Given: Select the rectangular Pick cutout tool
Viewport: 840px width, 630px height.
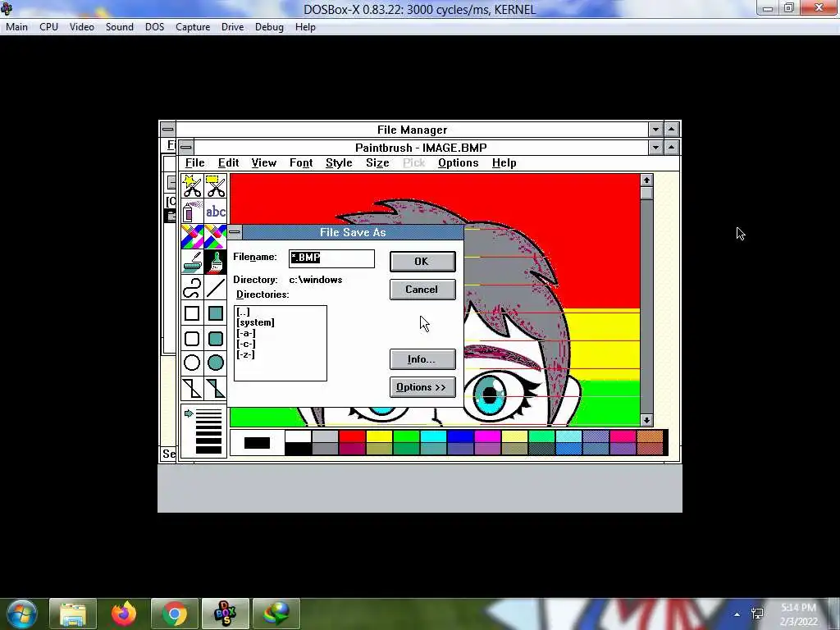Looking at the screenshot, I should click(x=216, y=186).
